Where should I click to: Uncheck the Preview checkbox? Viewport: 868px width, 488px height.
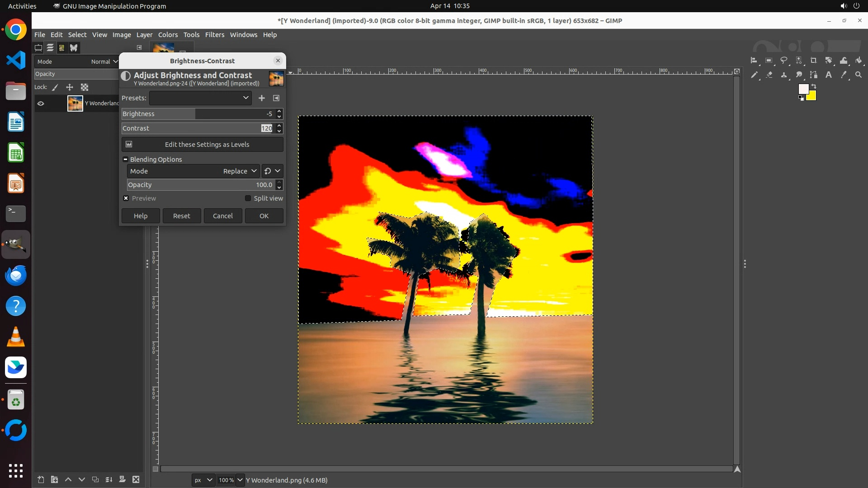[126, 198]
